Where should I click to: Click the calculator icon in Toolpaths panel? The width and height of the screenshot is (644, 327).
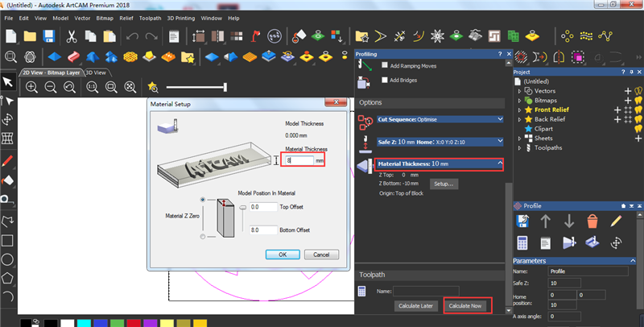(x=522, y=242)
